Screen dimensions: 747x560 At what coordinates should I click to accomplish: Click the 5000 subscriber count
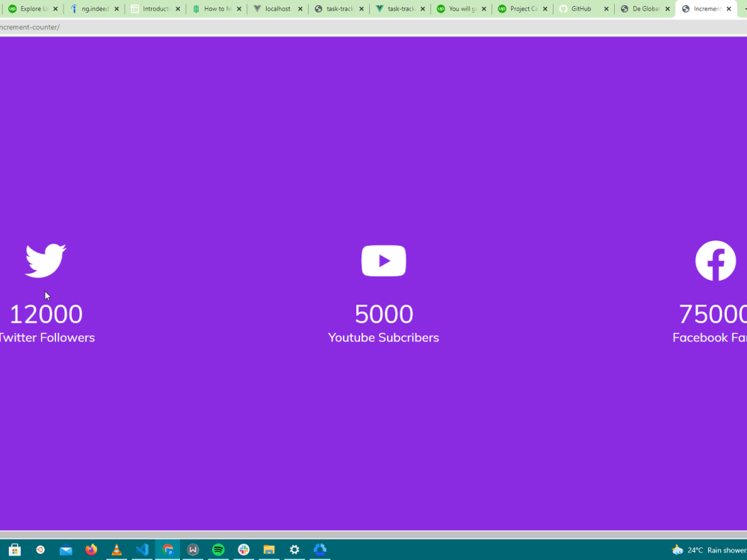383,314
